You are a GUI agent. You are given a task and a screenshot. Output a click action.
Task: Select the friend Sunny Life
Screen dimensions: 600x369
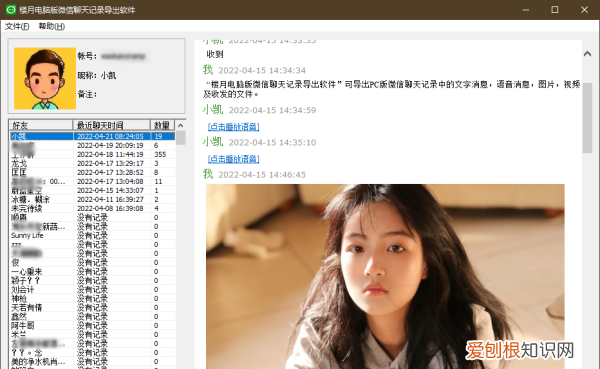[92, 235]
